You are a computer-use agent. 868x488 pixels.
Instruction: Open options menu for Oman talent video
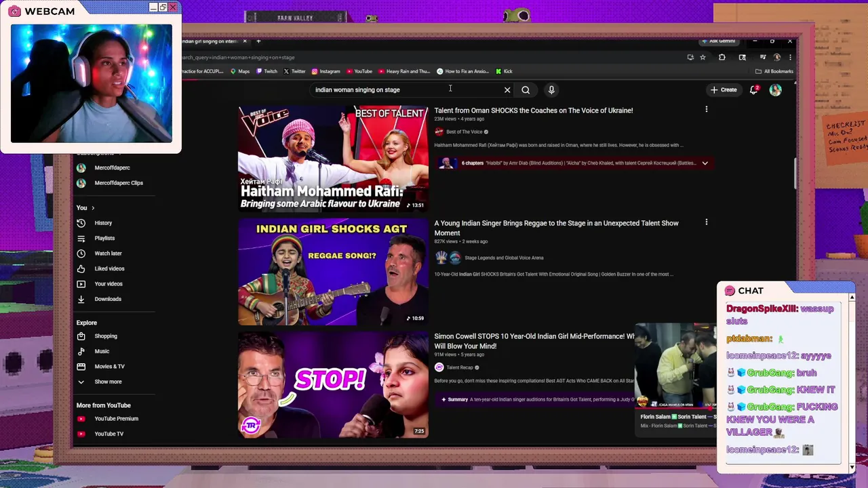pos(706,109)
